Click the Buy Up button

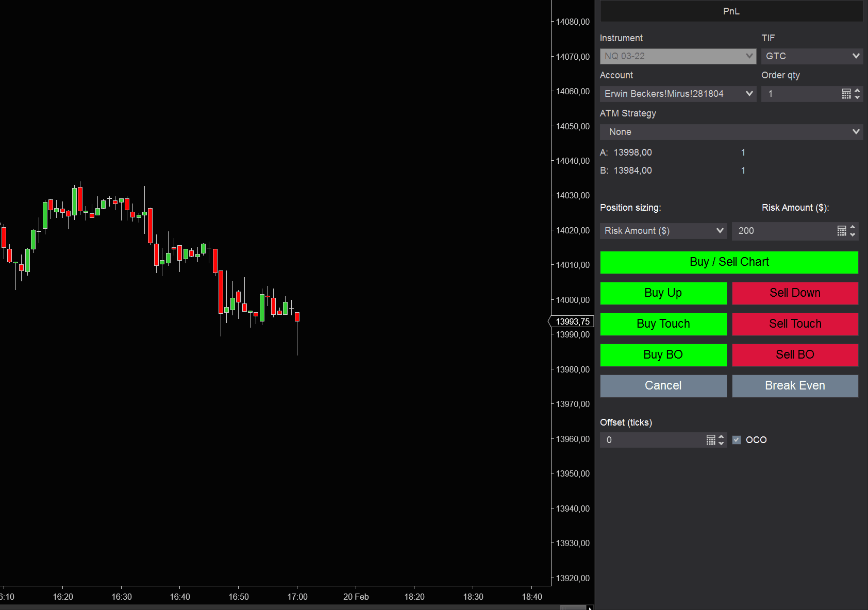click(x=663, y=293)
